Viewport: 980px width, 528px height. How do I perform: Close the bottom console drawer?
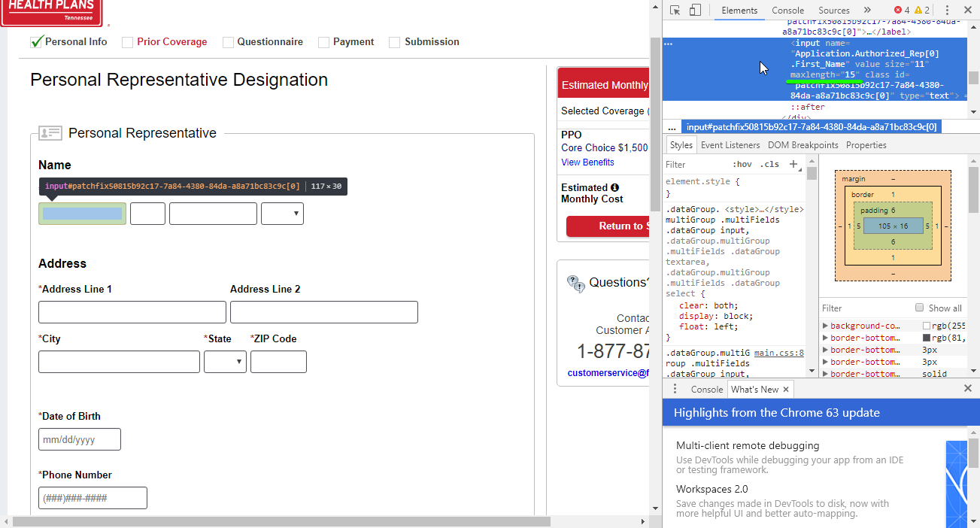tap(968, 389)
